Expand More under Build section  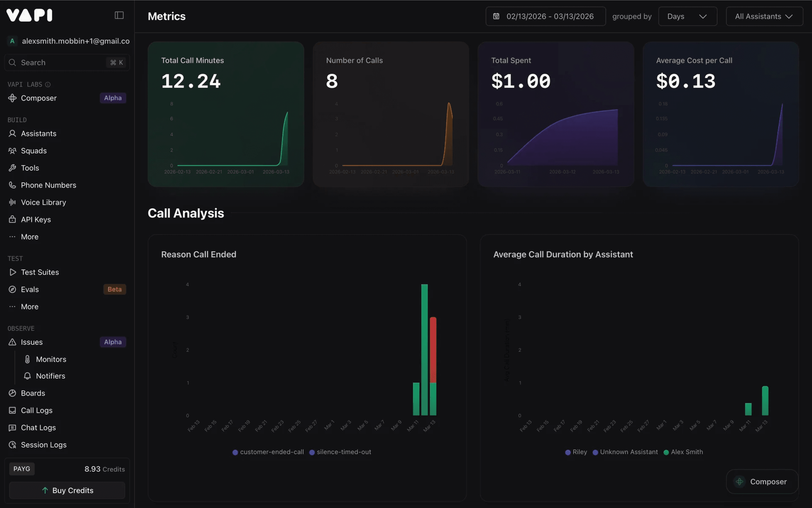click(x=30, y=237)
